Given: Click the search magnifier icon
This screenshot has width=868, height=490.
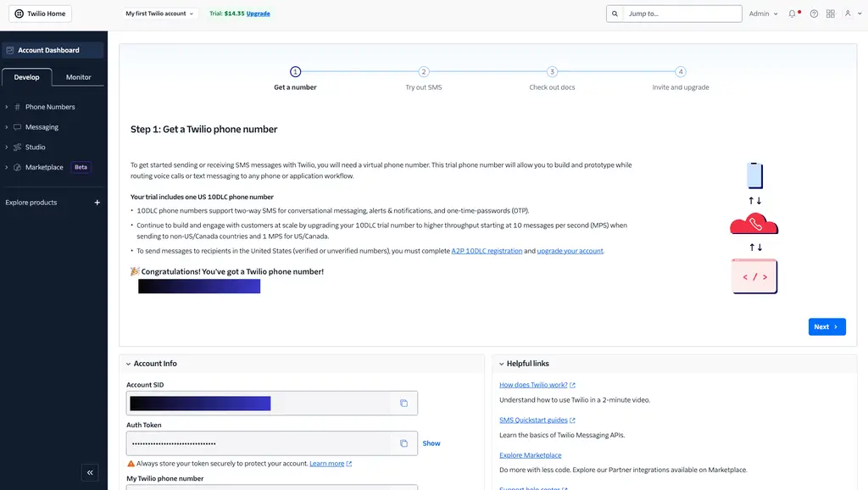Looking at the screenshot, I should coord(615,14).
